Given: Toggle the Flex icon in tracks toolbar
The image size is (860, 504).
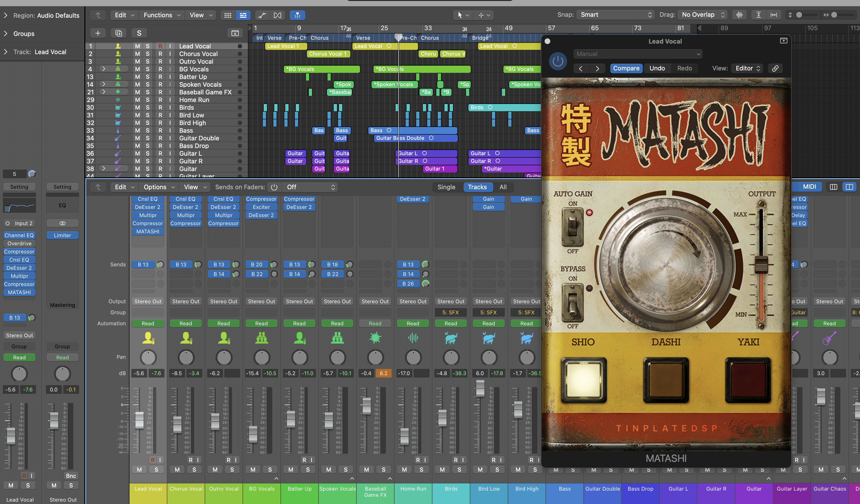Looking at the screenshot, I should coord(278,15).
